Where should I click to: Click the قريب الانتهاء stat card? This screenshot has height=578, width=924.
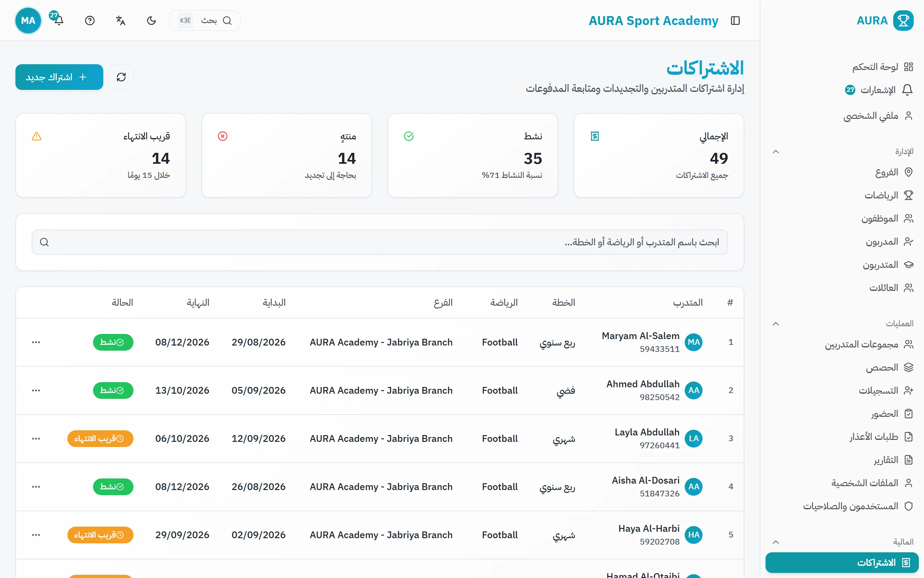pyautogui.click(x=101, y=156)
